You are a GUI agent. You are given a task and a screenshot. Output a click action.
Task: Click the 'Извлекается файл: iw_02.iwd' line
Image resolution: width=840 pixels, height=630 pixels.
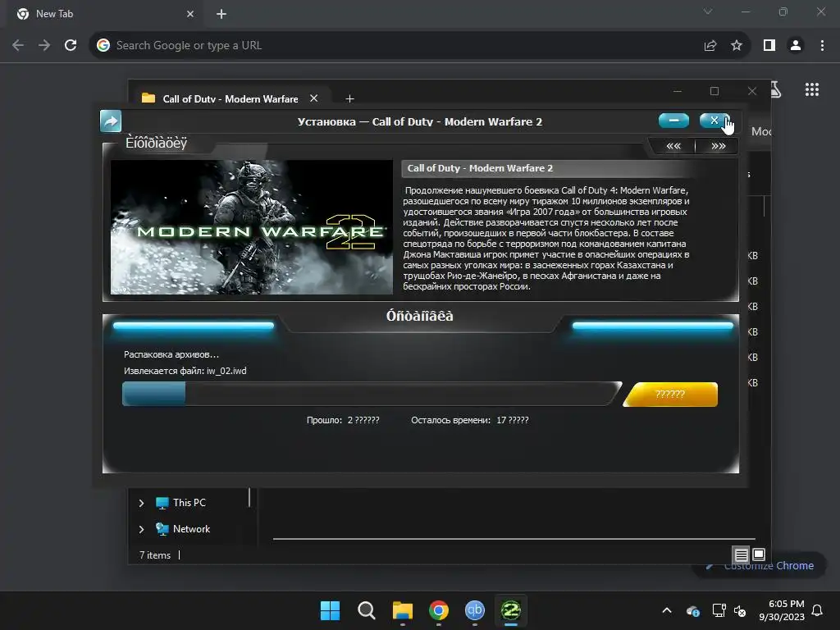tap(185, 371)
